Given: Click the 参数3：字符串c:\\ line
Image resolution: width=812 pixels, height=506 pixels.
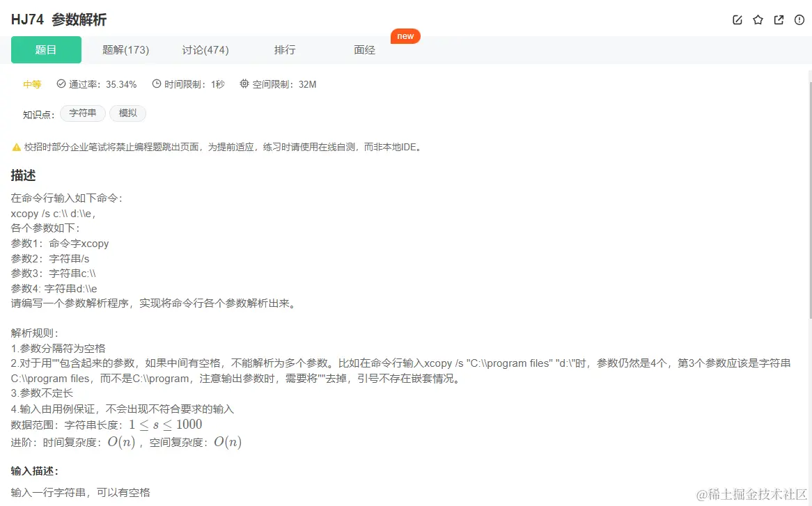Looking at the screenshot, I should (x=54, y=274).
